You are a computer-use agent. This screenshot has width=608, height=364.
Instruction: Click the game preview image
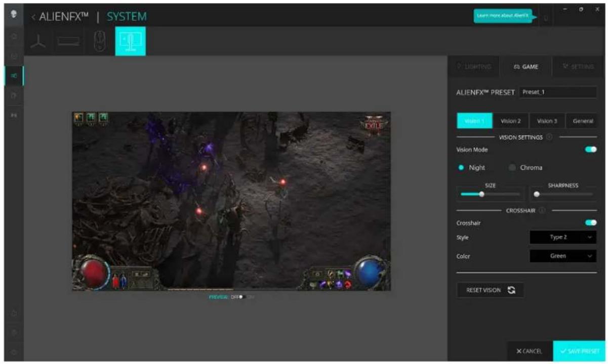231,201
